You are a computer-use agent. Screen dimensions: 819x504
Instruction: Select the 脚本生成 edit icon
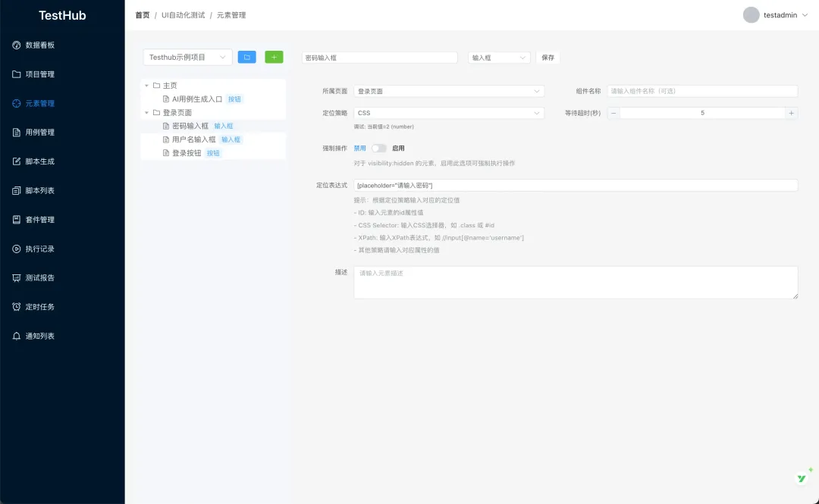(x=18, y=161)
